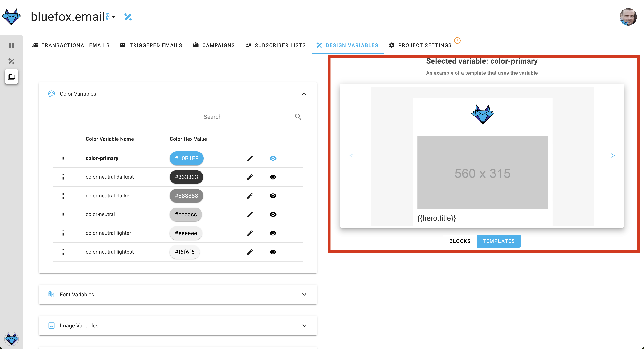Click the #10B1EF color chip
Image resolution: width=644 pixels, height=349 pixels.
(x=187, y=158)
